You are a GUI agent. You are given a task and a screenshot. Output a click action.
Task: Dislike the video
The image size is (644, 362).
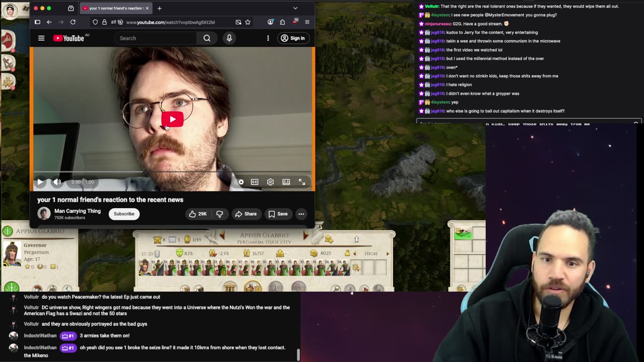coord(219,214)
